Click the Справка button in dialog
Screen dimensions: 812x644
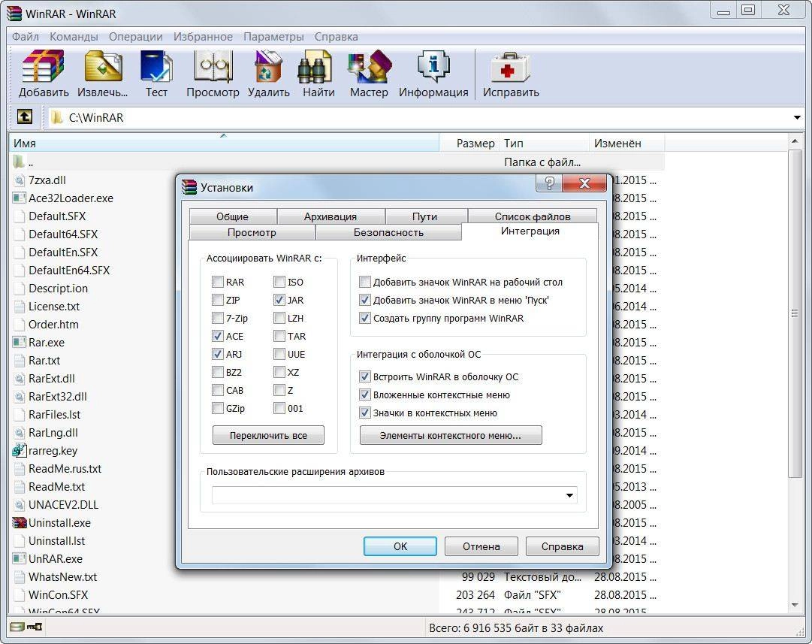tap(563, 546)
